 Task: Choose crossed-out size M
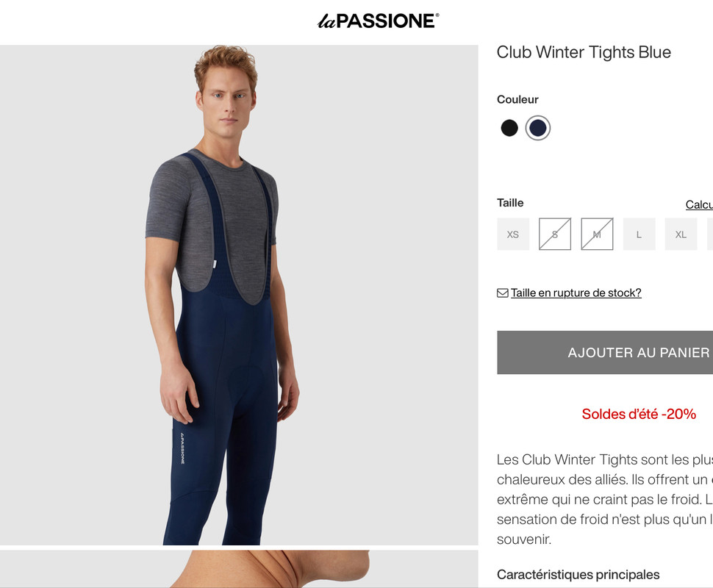pos(597,234)
